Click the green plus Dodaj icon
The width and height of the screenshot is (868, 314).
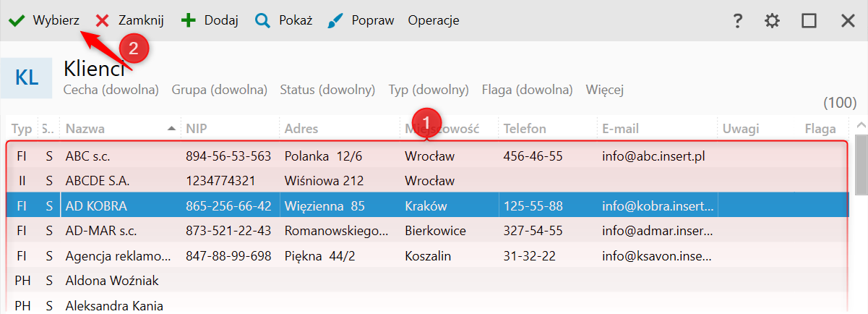[188, 20]
